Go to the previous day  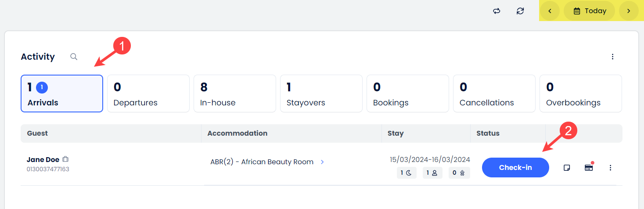[x=550, y=11]
